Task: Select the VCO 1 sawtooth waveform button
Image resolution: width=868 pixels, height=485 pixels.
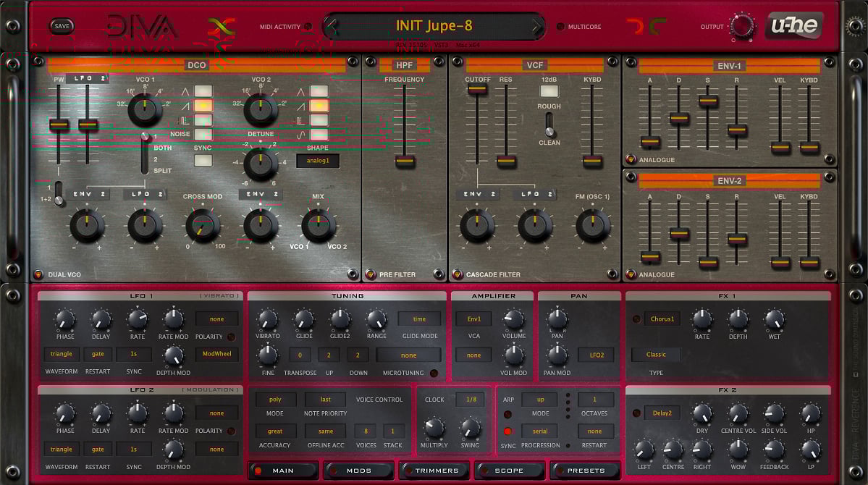Action: [203, 105]
